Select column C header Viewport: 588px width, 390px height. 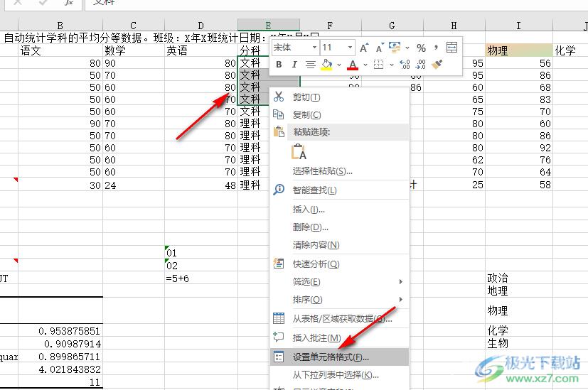134,26
